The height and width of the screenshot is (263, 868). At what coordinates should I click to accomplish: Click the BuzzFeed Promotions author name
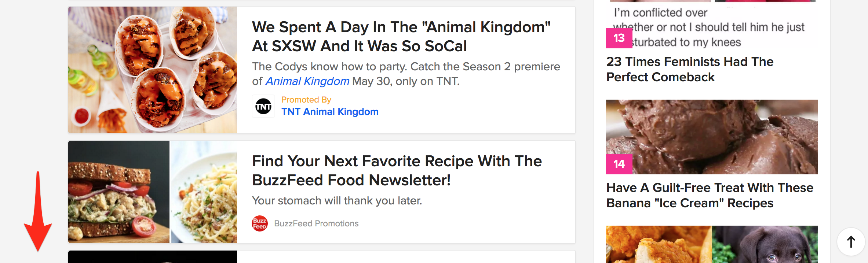316,223
